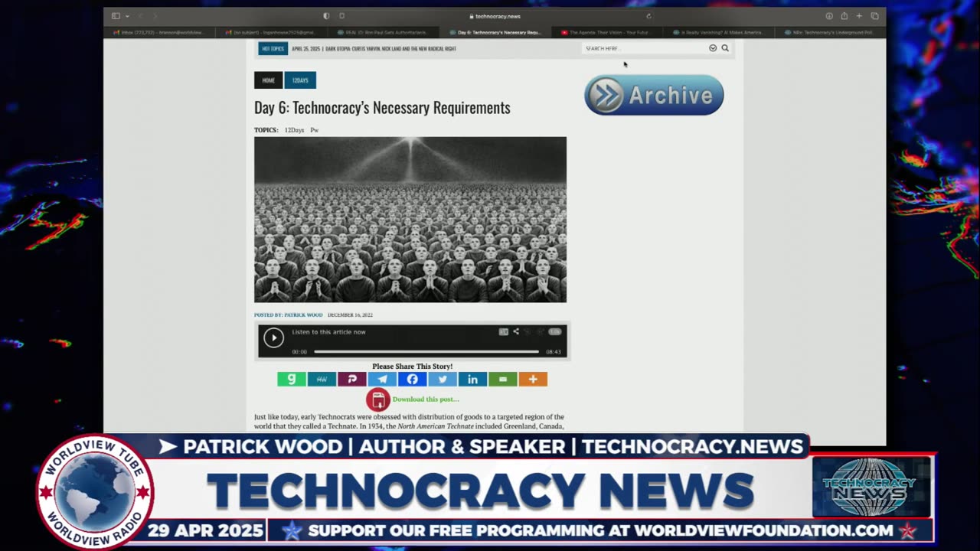This screenshot has width=980, height=551.
Task: Open the Archive button
Action: tap(654, 95)
